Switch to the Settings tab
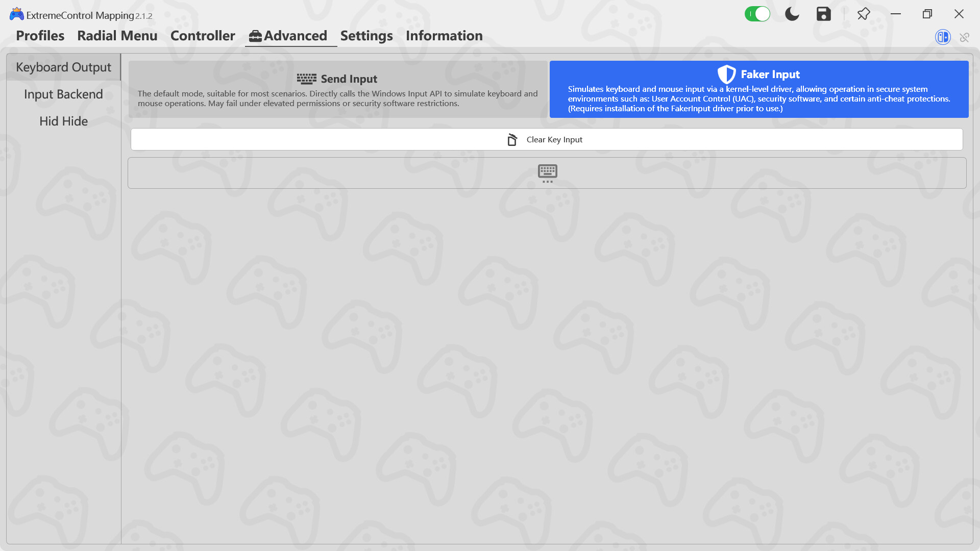Image resolution: width=980 pixels, height=551 pixels. pyautogui.click(x=366, y=36)
